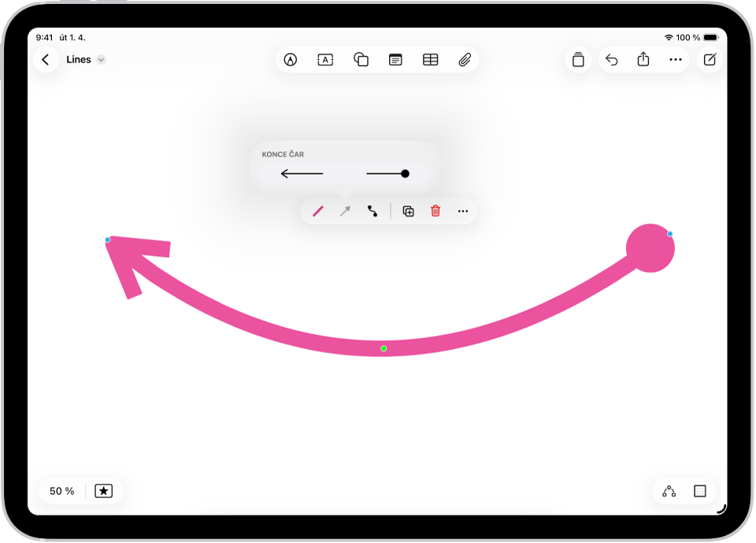Expand the Lines title dropdown chevron
The width and height of the screenshot is (756, 543).
(101, 60)
